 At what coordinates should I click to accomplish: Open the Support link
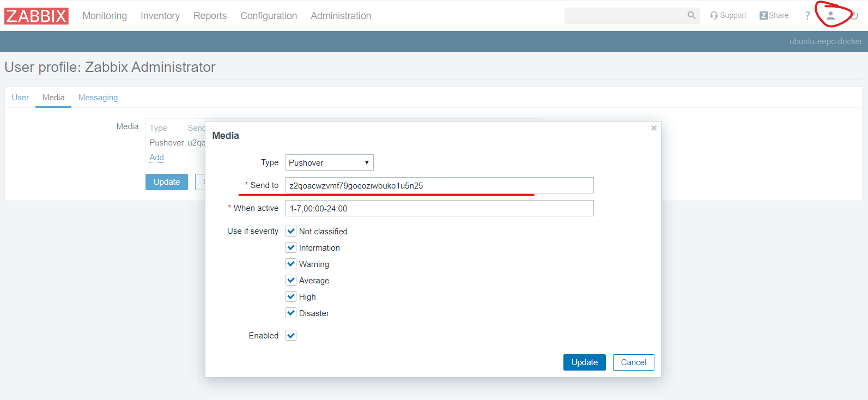tap(728, 15)
